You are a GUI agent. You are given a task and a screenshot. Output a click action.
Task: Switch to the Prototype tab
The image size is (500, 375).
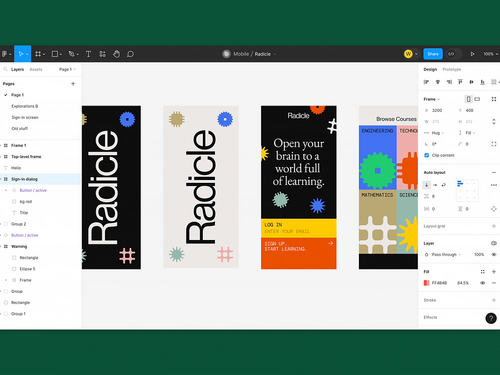click(452, 69)
